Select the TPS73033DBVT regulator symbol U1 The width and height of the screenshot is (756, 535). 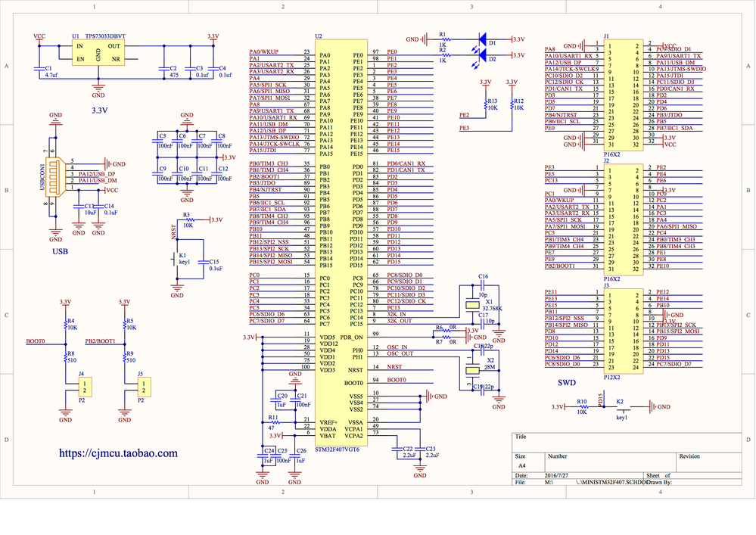coord(97,56)
